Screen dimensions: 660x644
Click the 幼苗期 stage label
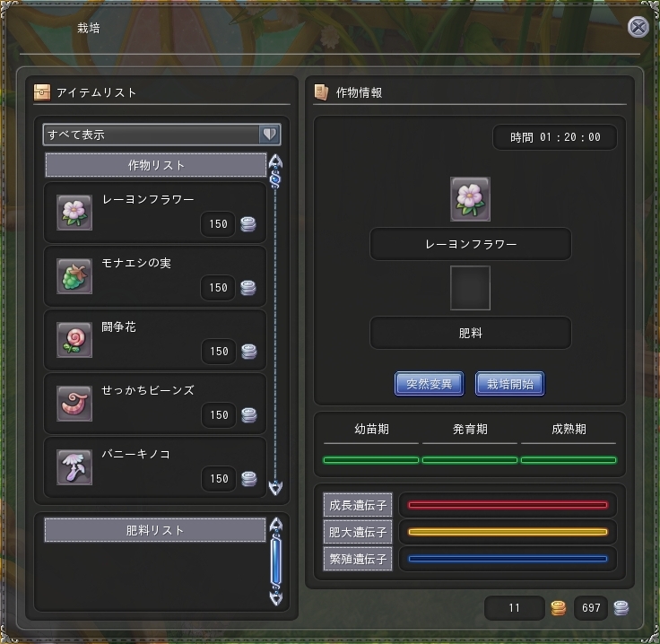371,430
